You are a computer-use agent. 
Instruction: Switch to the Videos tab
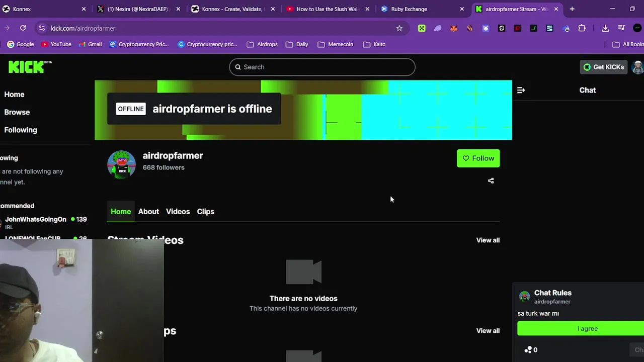click(178, 212)
